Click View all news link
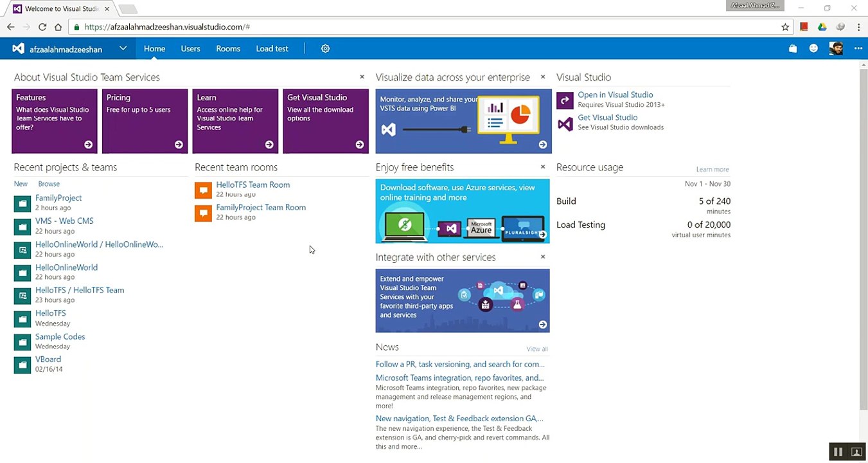The image size is (868, 463). 537,349
